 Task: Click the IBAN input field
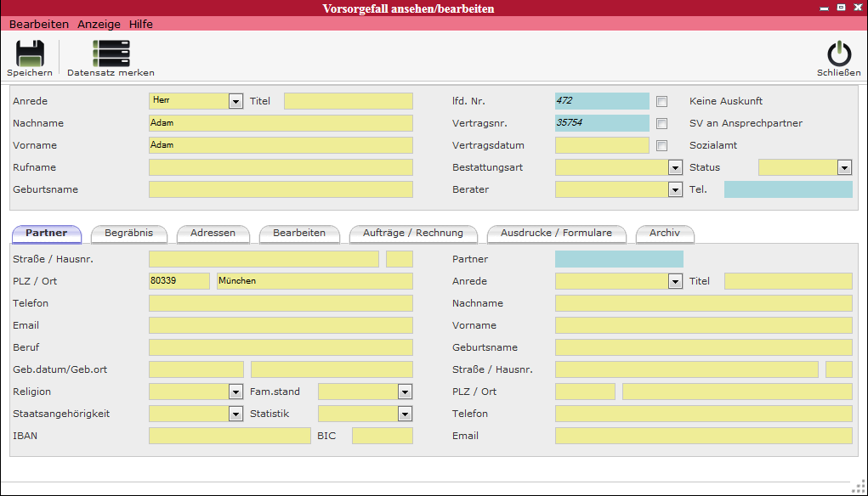point(230,436)
